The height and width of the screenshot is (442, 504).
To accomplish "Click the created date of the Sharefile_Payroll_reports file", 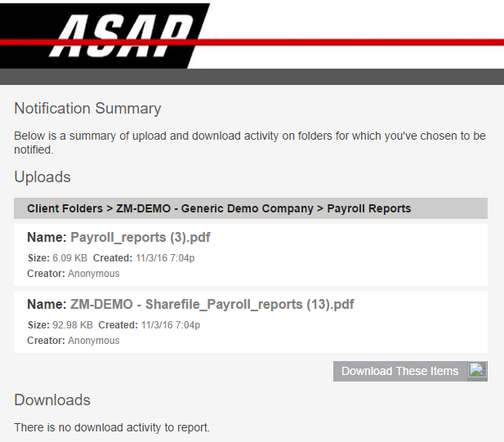I will tap(171, 325).
